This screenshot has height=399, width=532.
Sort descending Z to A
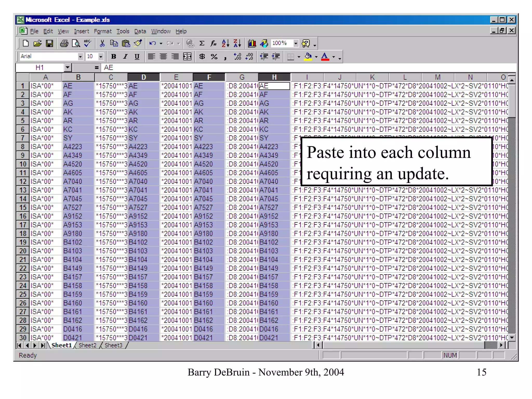tap(237, 43)
